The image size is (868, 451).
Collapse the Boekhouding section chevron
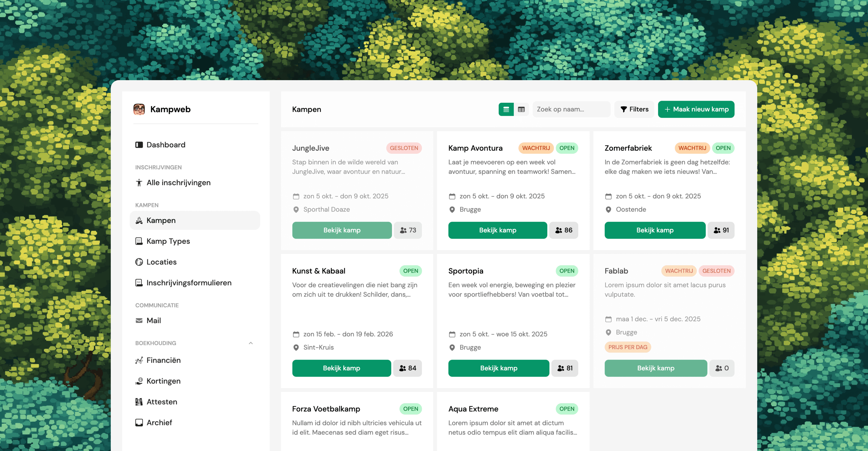point(250,343)
